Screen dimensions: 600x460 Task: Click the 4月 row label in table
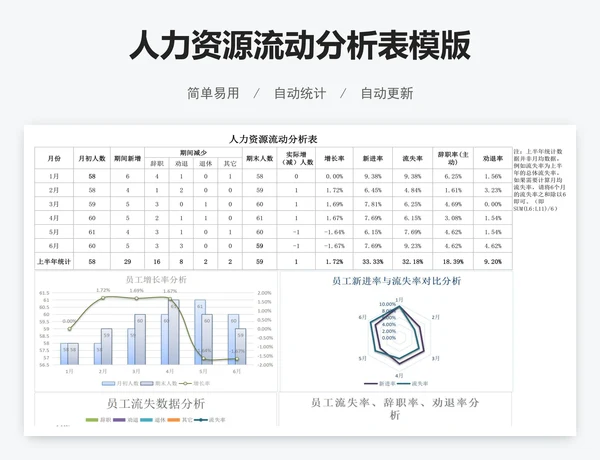coord(54,218)
